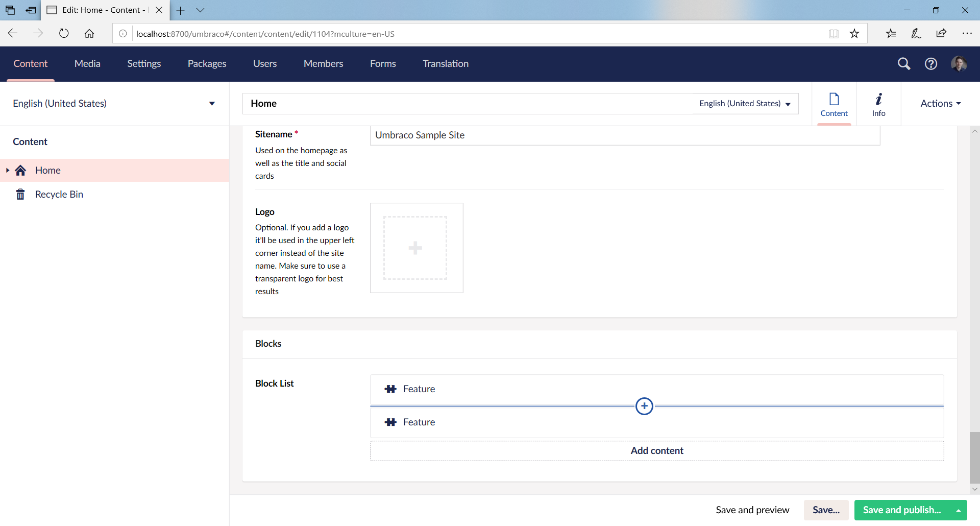The image size is (980, 526).
Task: Open the Translation section
Action: click(445, 63)
